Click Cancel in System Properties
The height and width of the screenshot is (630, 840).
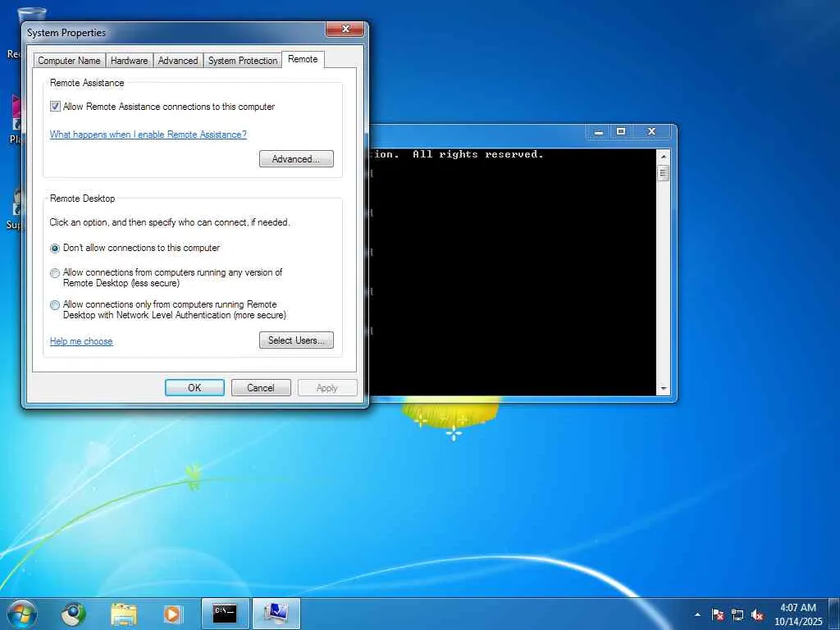[x=261, y=387]
